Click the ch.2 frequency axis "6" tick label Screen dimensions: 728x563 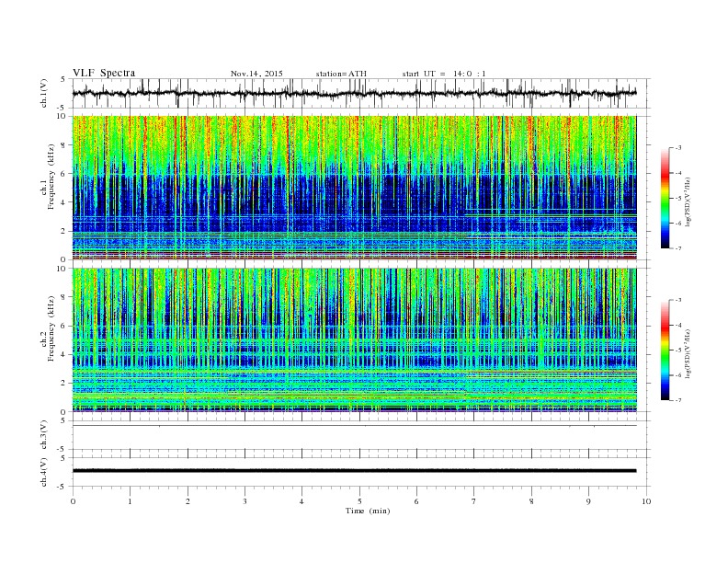tap(63, 326)
